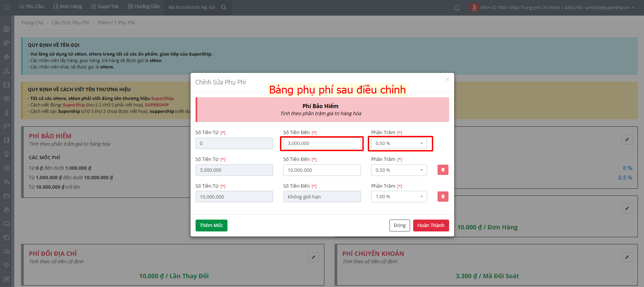
Task: Open the pie chart icon in the sidebar
Action: (x=6, y=238)
